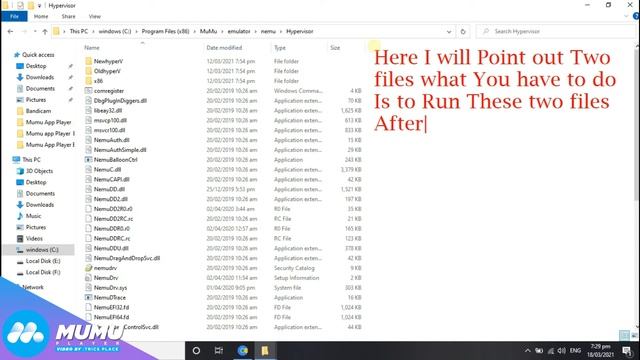Select the NemuEFI32.fd file
Image resolution: width=640 pixels, height=360 pixels.
[111, 307]
